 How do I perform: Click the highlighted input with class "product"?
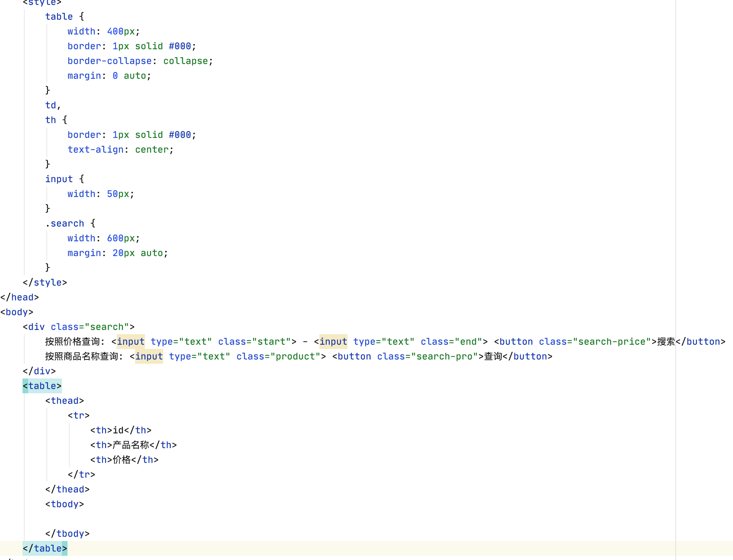point(149,356)
